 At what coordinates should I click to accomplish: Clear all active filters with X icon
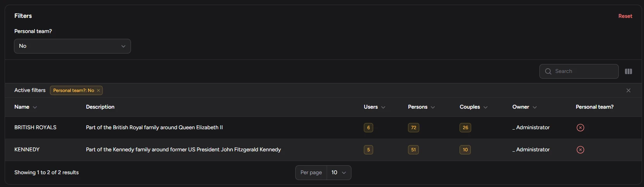tap(629, 90)
